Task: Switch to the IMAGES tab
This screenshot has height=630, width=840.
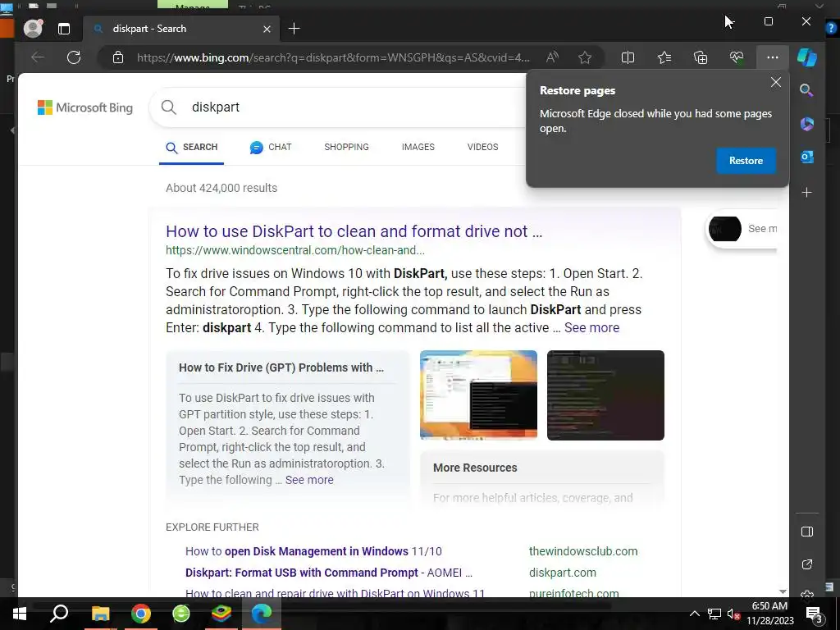Action: pos(418,147)
